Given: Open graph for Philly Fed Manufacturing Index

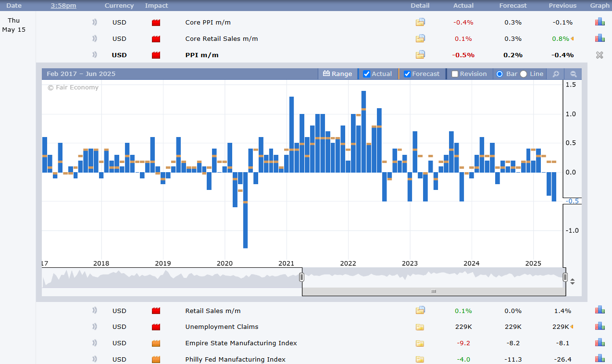Looking at the screenshot, I should [x=600, y=359].
